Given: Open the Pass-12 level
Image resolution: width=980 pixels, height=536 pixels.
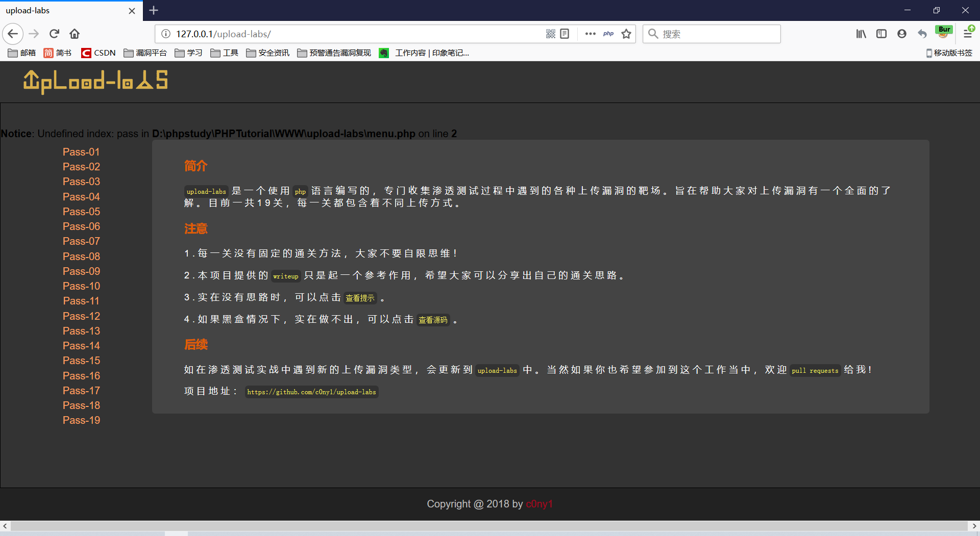Looking at the screenshot, I should [x=81, y=316].
